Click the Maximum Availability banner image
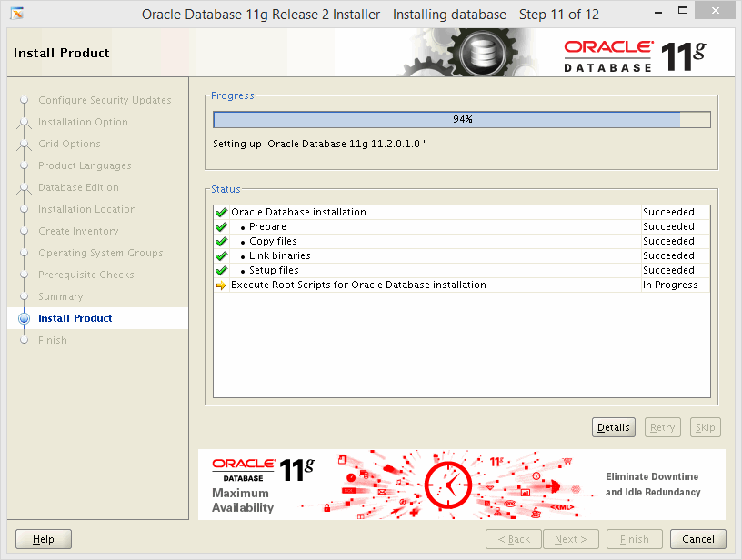The width and height of the screenshot is (742, 560). 461,484
